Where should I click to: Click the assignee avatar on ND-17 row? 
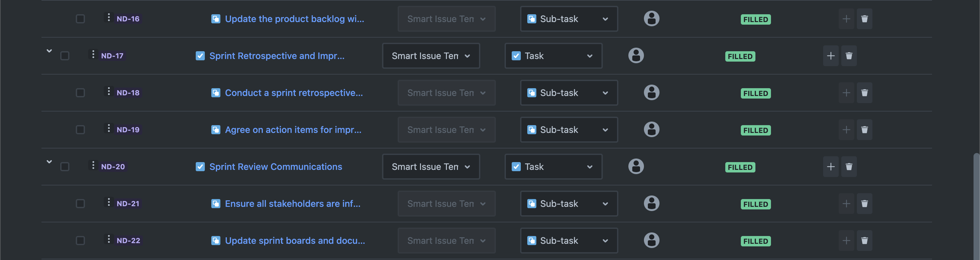click(x=636, y=55)
